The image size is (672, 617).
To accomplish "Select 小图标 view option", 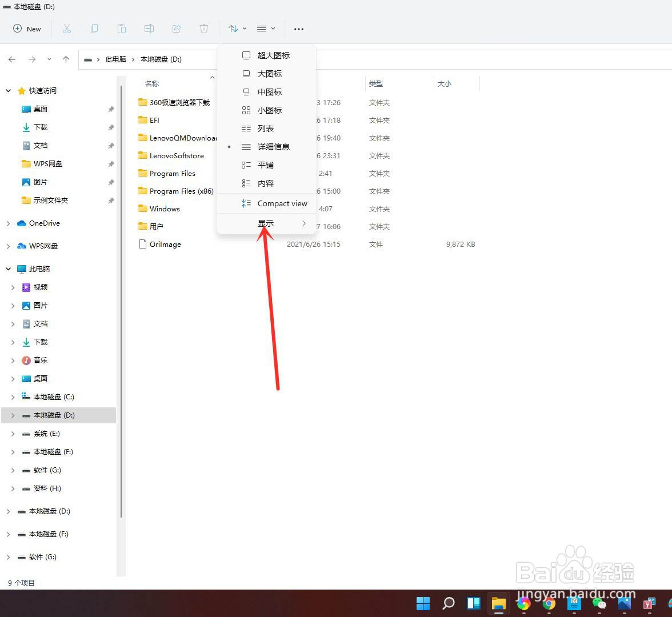I will point(266,111).
